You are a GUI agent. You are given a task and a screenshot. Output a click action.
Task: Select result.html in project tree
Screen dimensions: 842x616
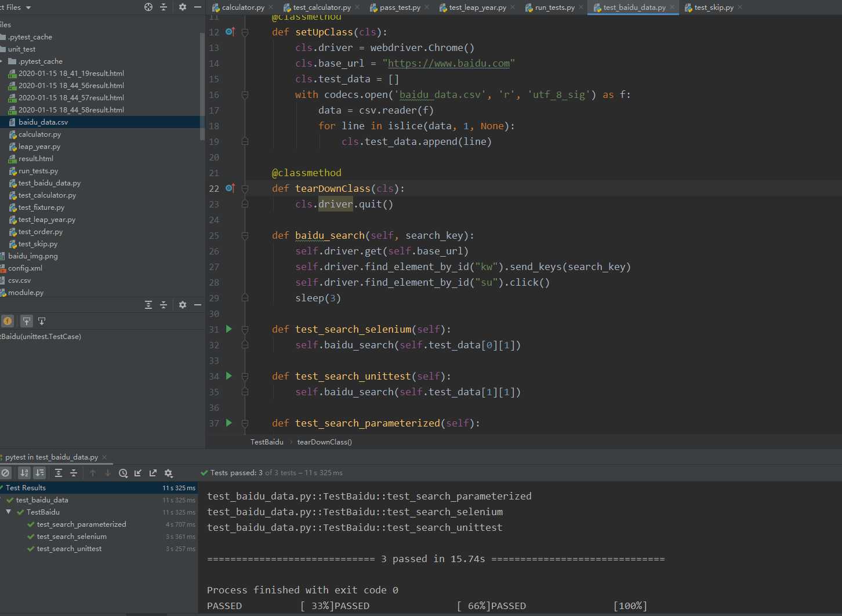(35, 158)
